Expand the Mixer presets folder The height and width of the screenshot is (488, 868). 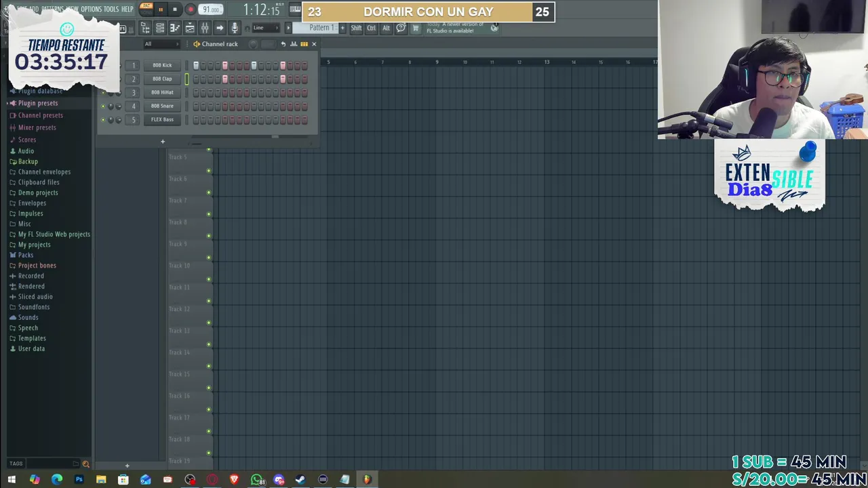pos(37,127)
